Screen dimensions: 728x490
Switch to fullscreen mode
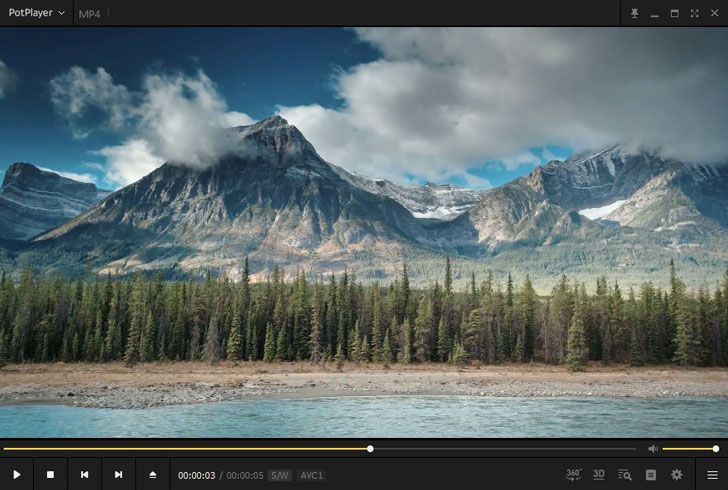coord(695,13)
